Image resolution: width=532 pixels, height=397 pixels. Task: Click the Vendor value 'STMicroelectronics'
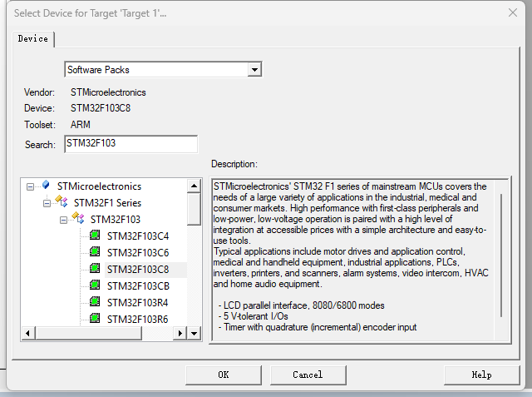point(108,92)
